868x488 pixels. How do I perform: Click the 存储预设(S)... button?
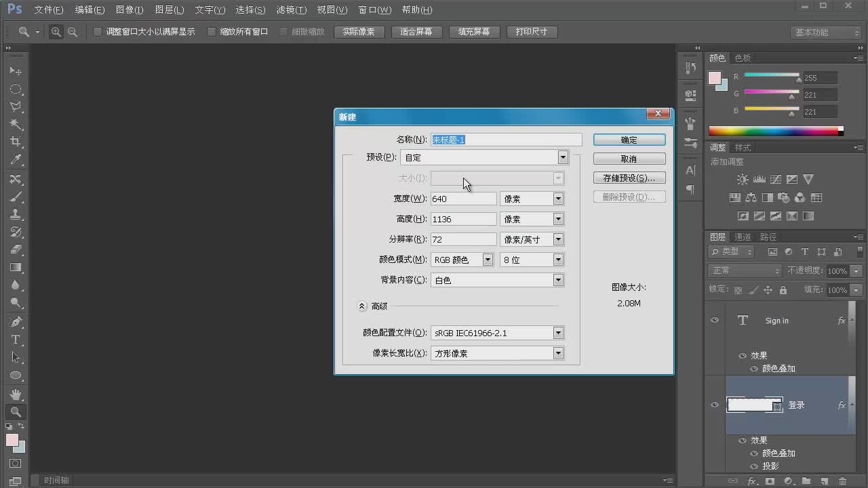click(x=629, y=178)
